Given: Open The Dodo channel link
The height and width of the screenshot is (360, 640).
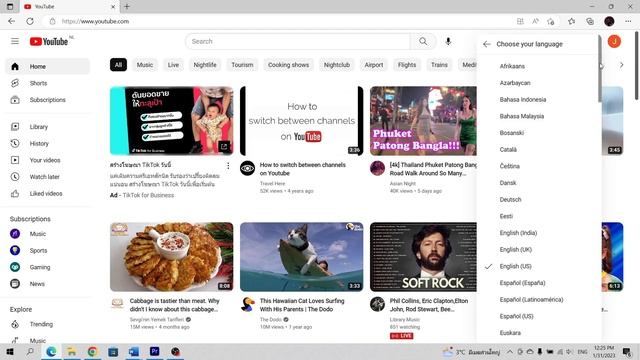Looking at the screenshot, I should (x=271, y=320).
